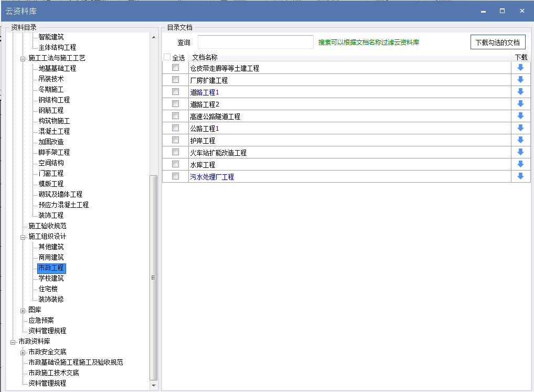Select the checkbox beside 公路工程1
This screenshot has width=534, height=392.
(x=176, y=128)
